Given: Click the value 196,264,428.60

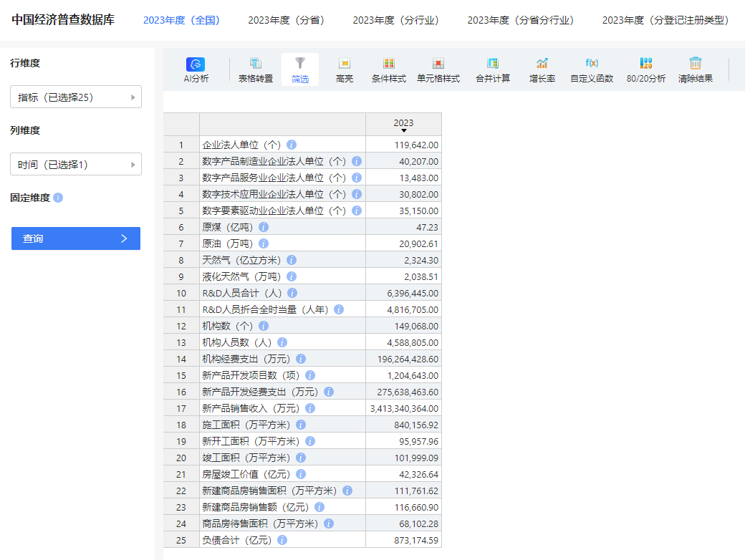Looking at the screenshot, I should click(408, 359).
